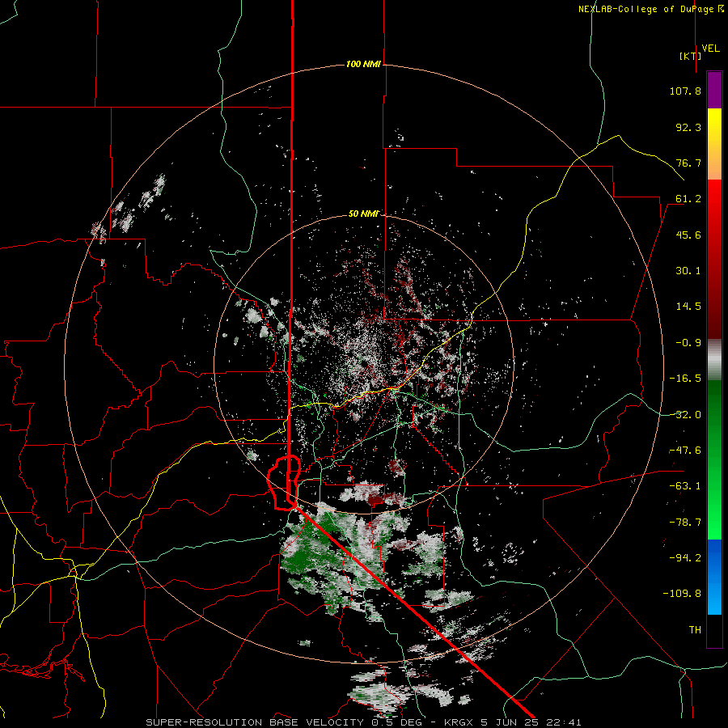The image size is (728, 728).
Task: Select the -47.6 scale value
Action: point(685,451)
